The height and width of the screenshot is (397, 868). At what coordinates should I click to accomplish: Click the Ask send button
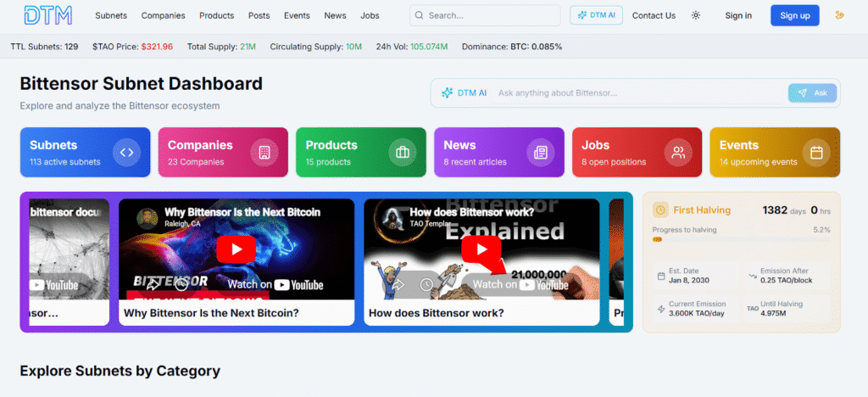(x=812, y=93)
